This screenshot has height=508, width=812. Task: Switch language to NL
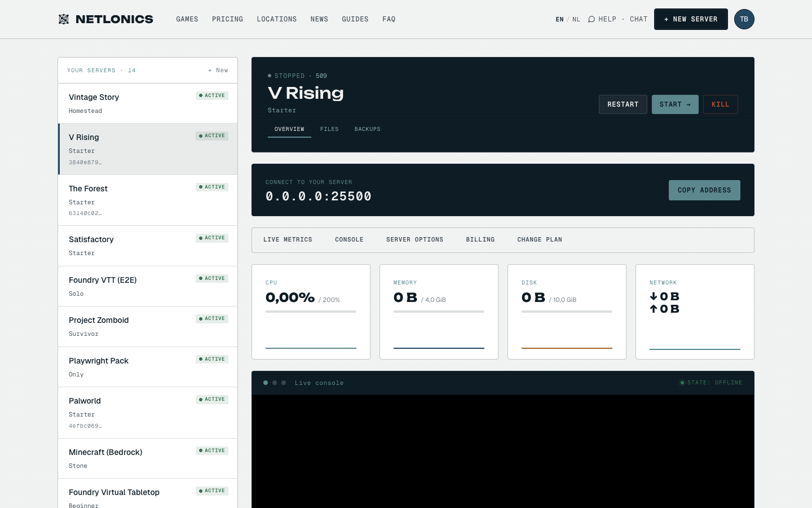576,19
